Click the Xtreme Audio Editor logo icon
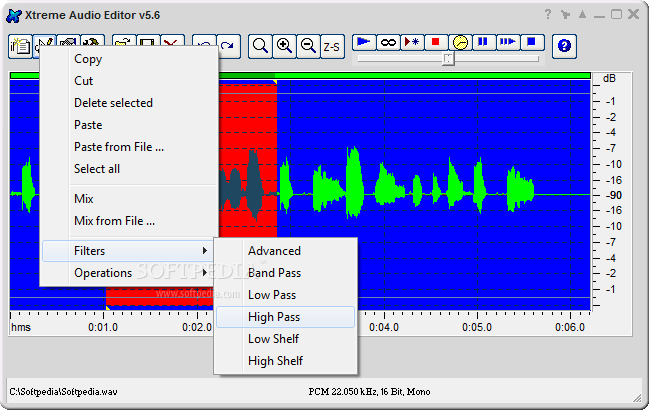Viewport: 649px width, 410px height. click(14, 15)
